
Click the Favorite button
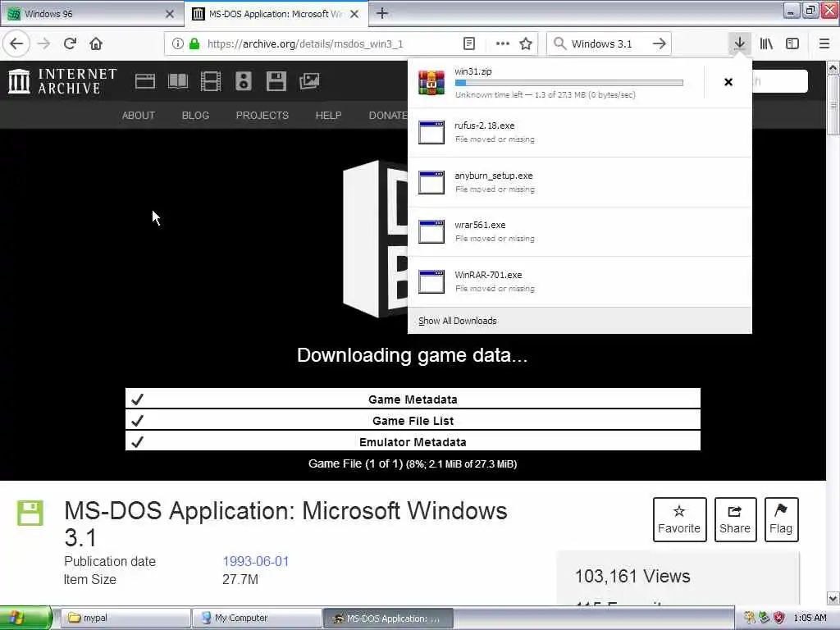(679, 519)
